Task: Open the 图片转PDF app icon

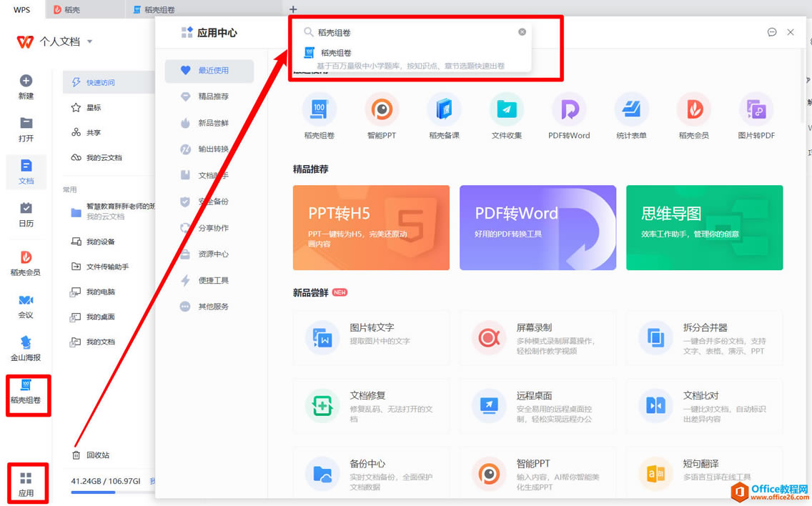Action: (756, 110)
